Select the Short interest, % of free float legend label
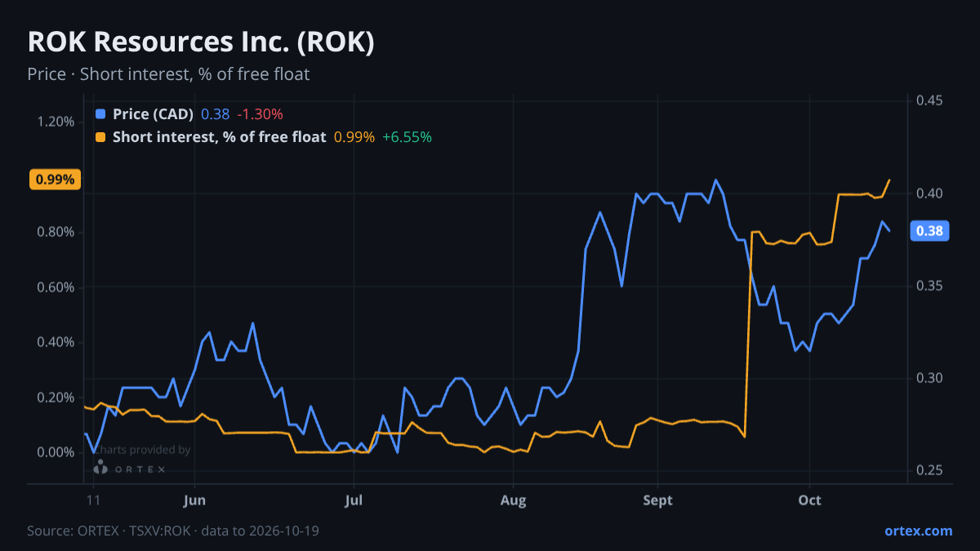The width and height of the screenshot is (980, 551). 220,137
